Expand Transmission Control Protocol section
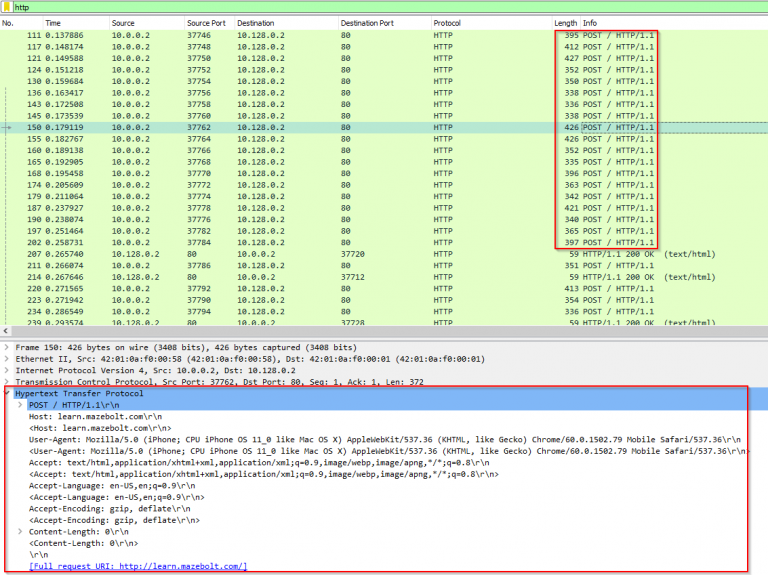 click(x=7, y=382)
